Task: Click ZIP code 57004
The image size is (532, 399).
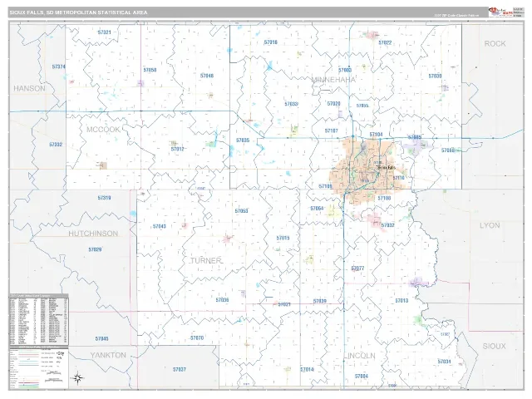Action: pos(362,377)
